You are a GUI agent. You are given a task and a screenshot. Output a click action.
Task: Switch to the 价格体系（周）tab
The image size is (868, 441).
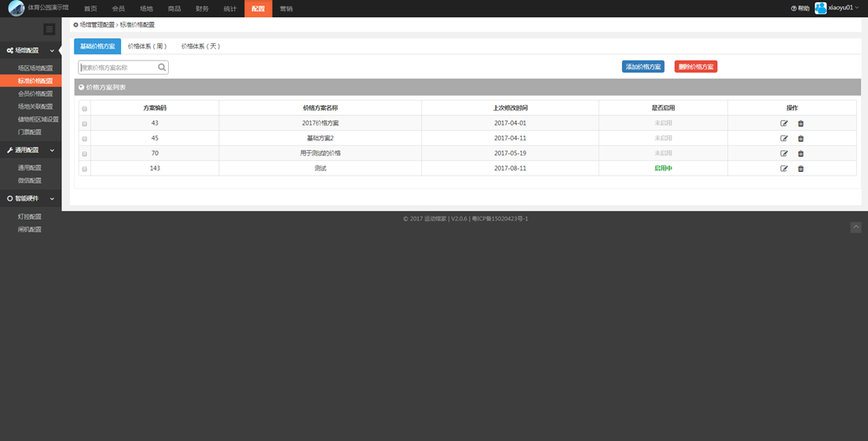(147, 46)
